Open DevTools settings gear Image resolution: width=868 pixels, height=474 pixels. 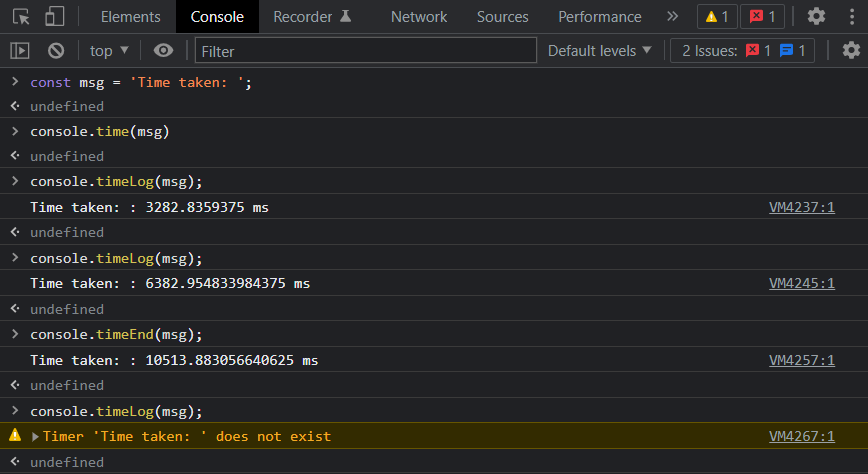tap(816, 17)
